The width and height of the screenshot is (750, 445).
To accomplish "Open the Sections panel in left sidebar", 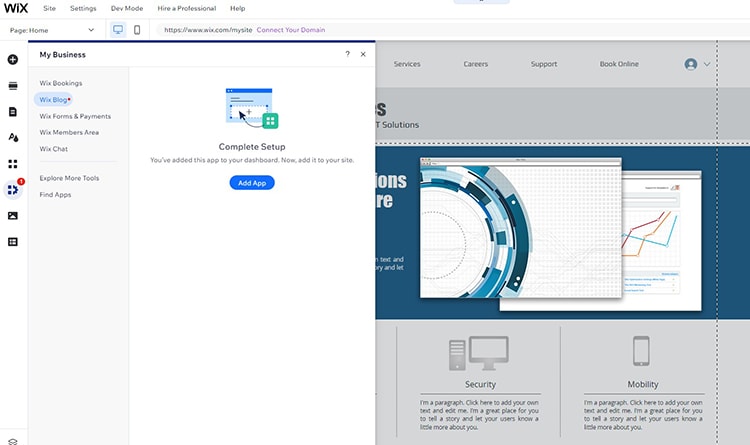I will click(x=13, y=86).
